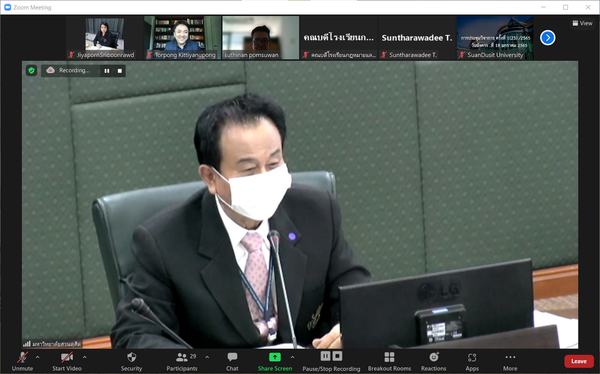Open video options arrow beside Start Video

[85, 357]
